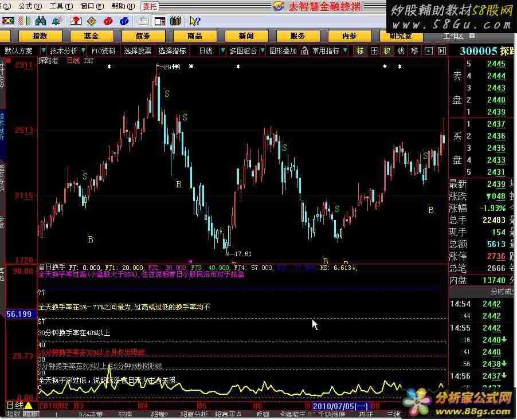
Task: Open the 窗口(W) menu
Action: click(92, 6)
